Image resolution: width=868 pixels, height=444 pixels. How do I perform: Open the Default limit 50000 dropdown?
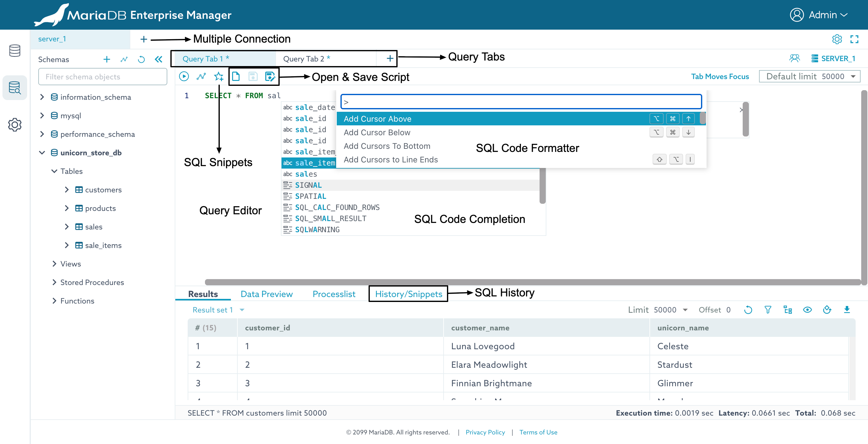pos(809,77)
